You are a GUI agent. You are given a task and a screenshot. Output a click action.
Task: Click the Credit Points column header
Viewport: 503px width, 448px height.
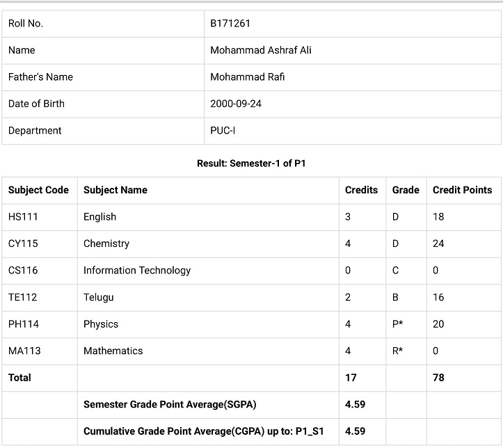(462, 190)
